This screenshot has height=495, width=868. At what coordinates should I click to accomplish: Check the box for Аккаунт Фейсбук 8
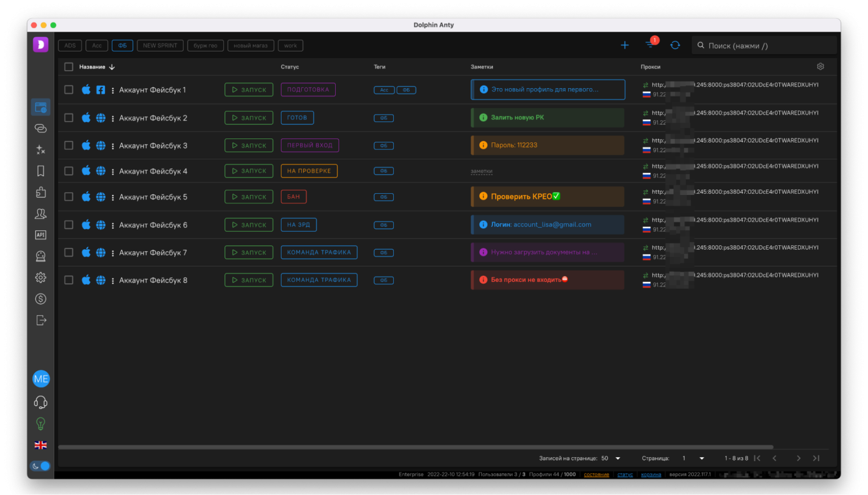[x=69, y=280]
